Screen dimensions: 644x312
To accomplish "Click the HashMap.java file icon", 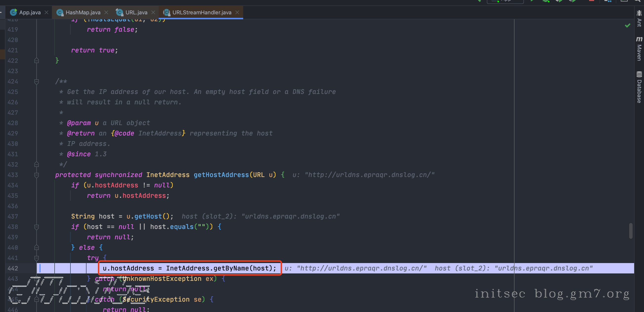I will click(x=60, y=12).
